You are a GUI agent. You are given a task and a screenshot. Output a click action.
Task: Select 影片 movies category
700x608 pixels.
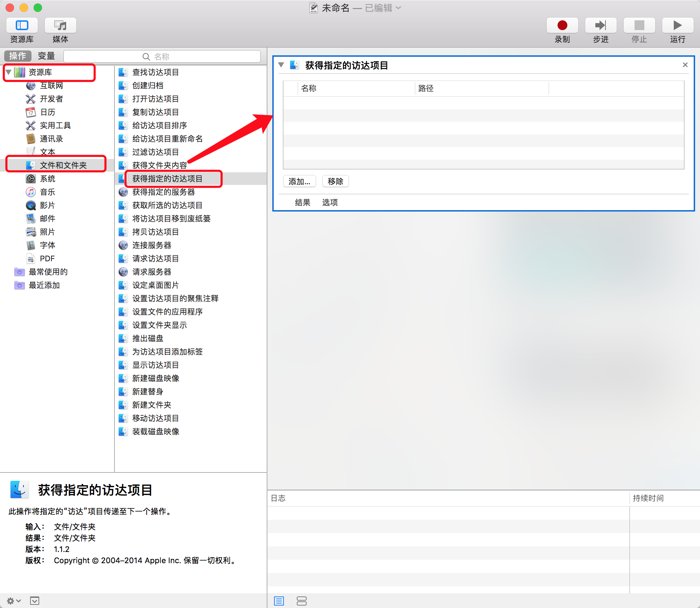pyautogui.click(x=48, y=205)
